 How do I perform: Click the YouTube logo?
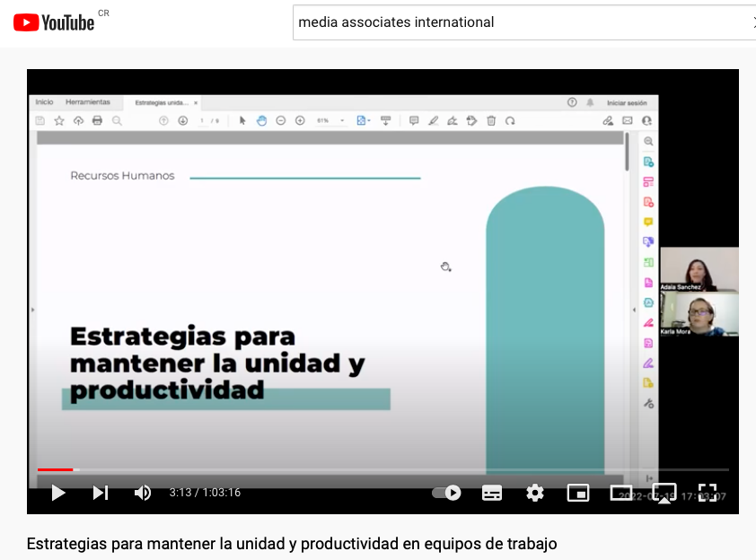click(54, 22)
